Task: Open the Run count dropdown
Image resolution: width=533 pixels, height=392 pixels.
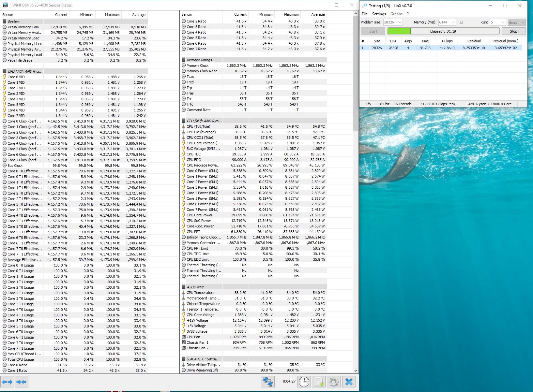Action: pyautogui.click(x=503, y=22)
